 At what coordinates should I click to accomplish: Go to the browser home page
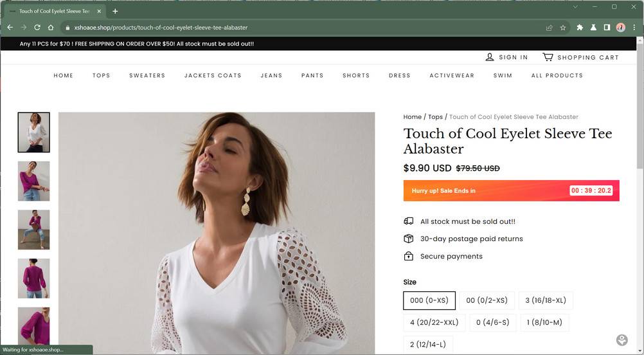point(51,28)
